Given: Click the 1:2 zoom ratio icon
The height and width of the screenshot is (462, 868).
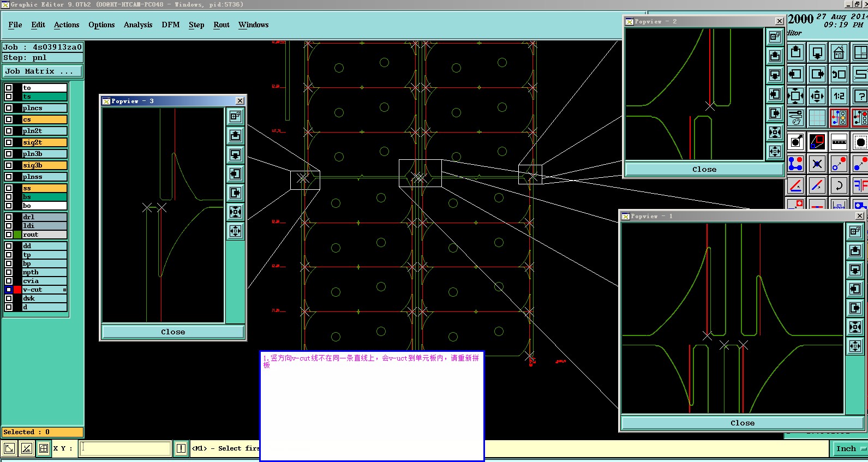Looking at the screenshot, I should [839, 96].
